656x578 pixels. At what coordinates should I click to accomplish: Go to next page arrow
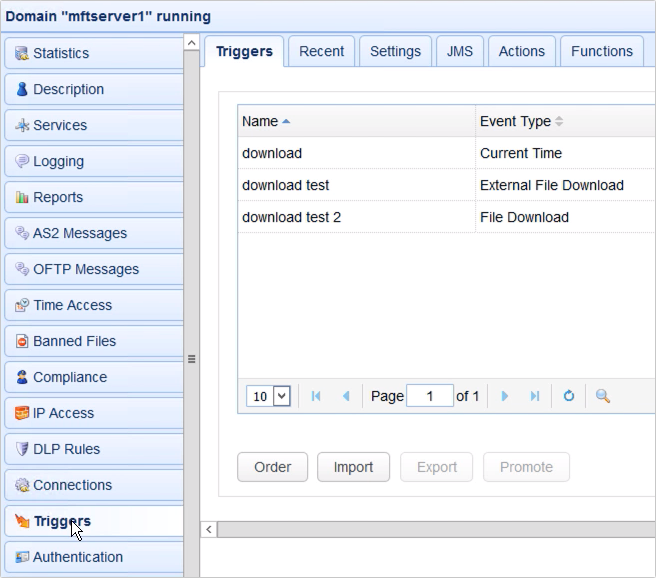point(505,396)
